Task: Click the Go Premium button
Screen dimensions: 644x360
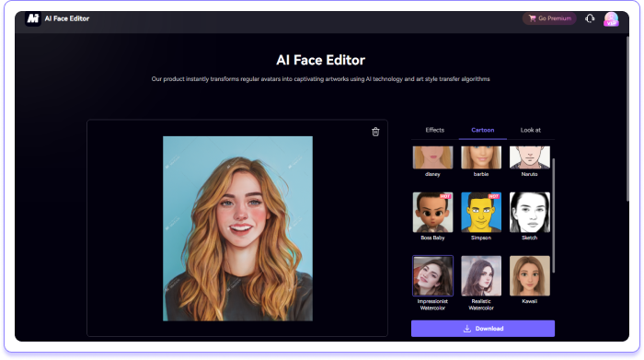Action: coord(549,18)
